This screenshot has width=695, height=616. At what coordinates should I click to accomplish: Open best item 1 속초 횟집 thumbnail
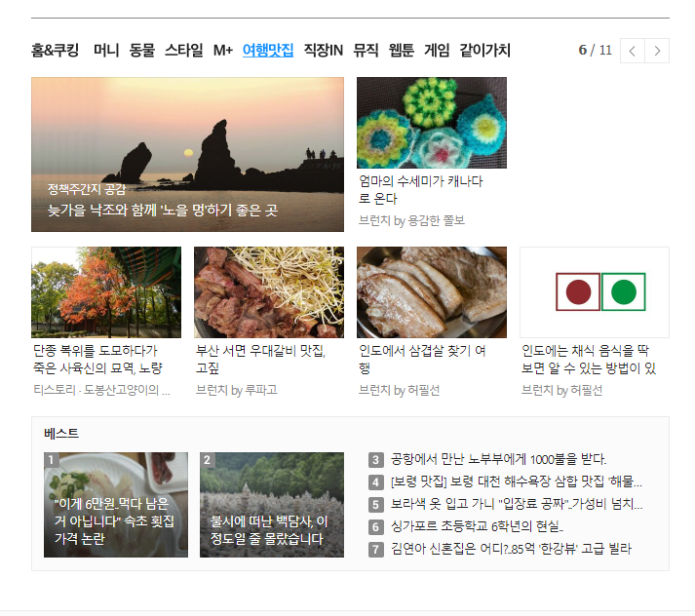pos(116,505)
